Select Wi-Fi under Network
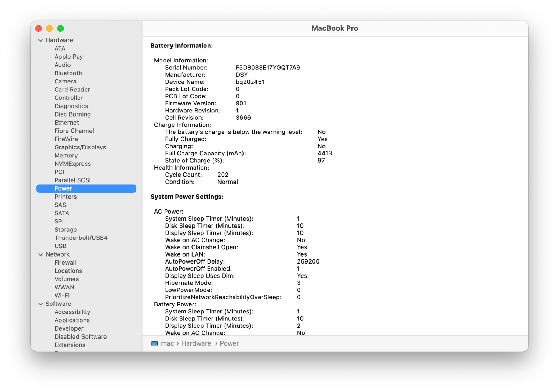The height and width of the screenshot is (392, 559). click(x=62, y=296)
